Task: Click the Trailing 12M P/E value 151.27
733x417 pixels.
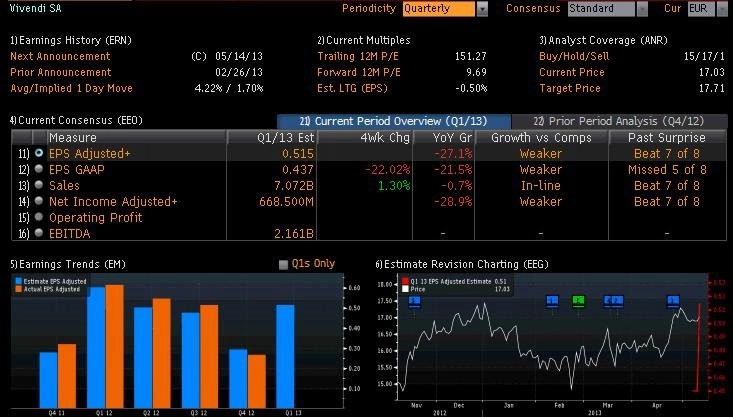Action: (x=470, y=57)
